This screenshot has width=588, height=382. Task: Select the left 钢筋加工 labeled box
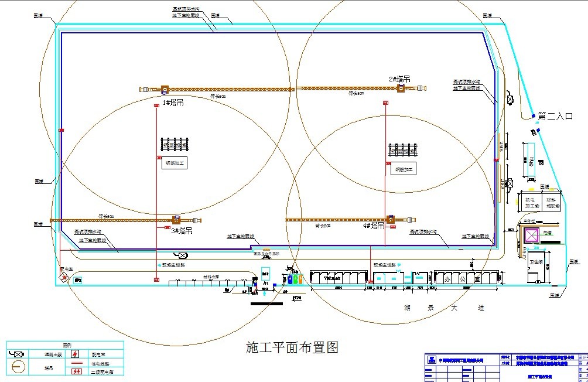[x=174, y=164]
